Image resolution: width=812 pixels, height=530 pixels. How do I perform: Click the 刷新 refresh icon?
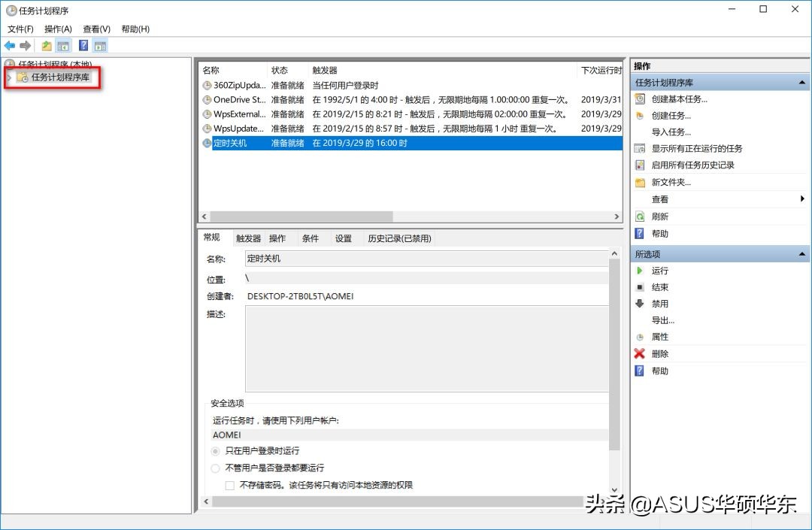(x=640, y=217)
